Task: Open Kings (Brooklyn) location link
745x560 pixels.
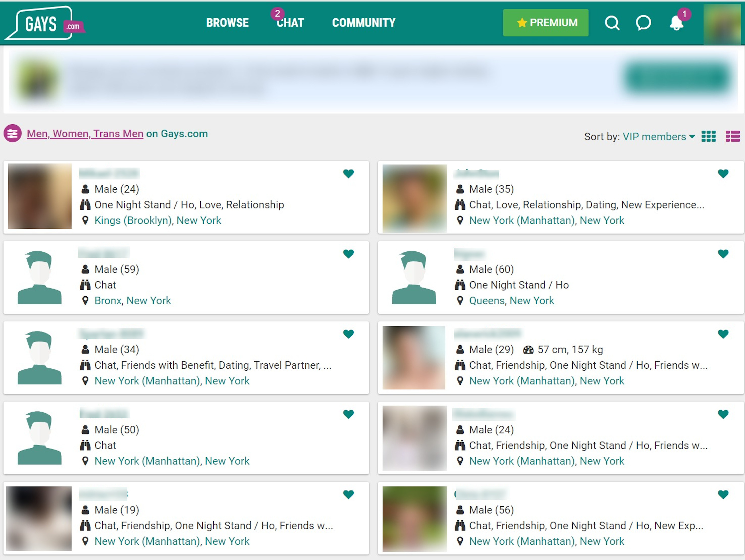Action: click(133, 220)
